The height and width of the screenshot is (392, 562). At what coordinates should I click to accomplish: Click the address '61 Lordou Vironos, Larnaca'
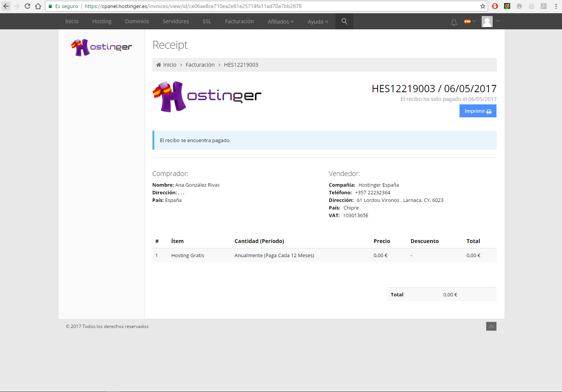(x=400, y=200)
